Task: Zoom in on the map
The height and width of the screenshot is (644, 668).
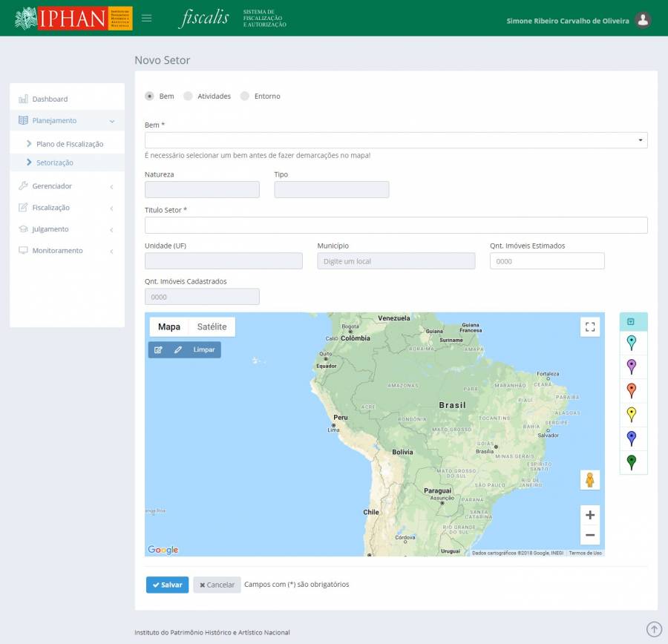Action: click(x=590, y=515)
